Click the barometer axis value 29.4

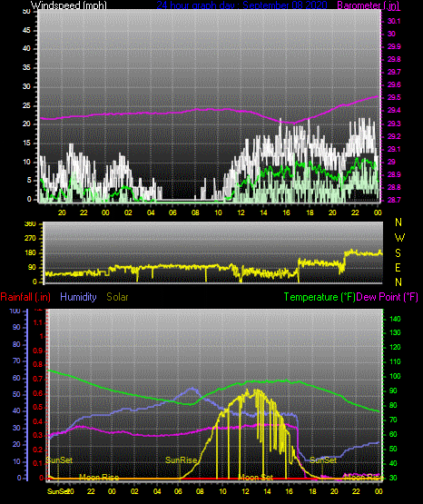pos(394,111)
